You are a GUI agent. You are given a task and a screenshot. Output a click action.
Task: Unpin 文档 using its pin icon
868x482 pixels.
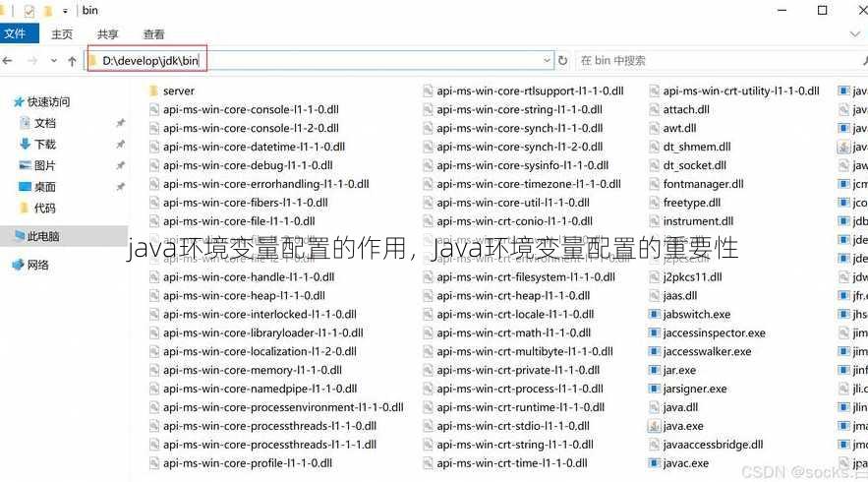coord(120,123)
